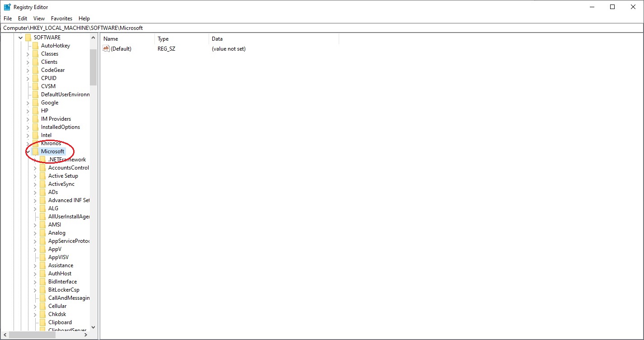Click the Cellular folder icon
The height and width of the screenshot is (340, 644).
[42, 306]
